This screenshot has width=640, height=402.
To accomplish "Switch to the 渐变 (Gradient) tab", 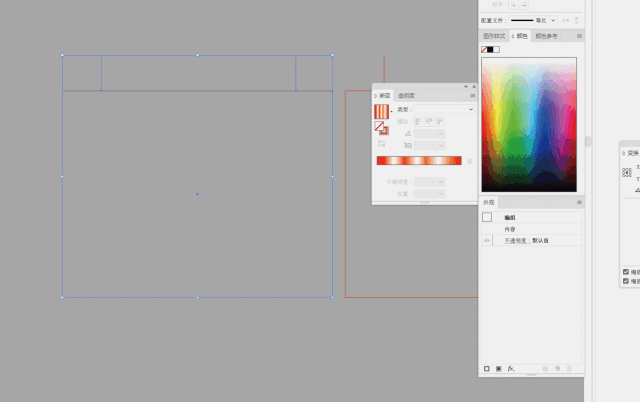I will [382, 96].
